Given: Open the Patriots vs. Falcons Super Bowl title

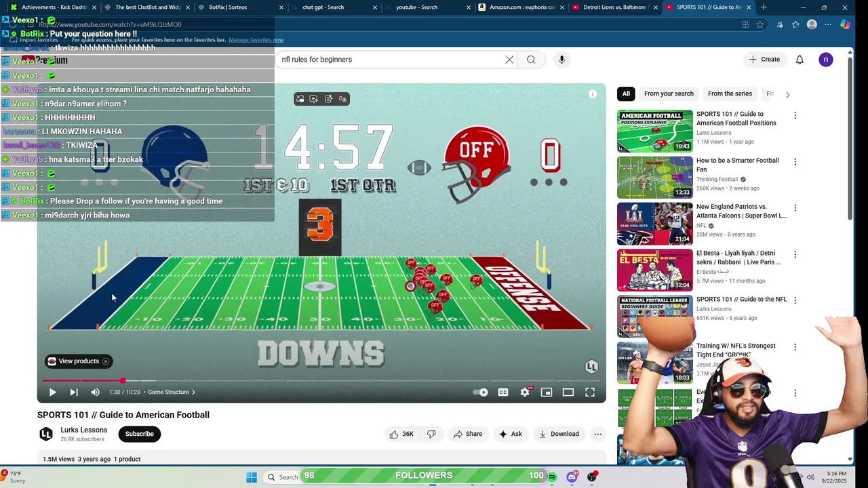Looking at the screenshot, I should [741, 211].
